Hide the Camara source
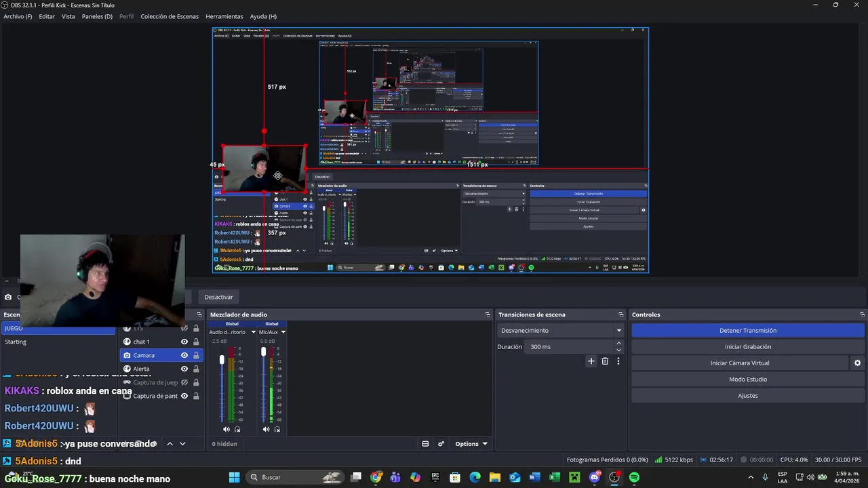The width and height of the screenshot is (868, 488). pyautogui.click(x=184, y=355)
